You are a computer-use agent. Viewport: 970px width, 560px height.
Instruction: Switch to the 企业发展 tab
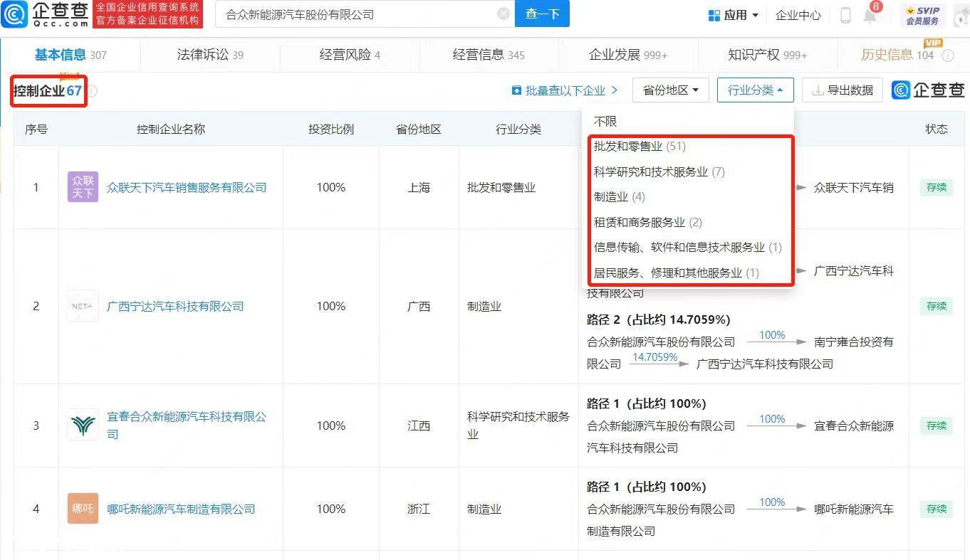tap(628, 55)
